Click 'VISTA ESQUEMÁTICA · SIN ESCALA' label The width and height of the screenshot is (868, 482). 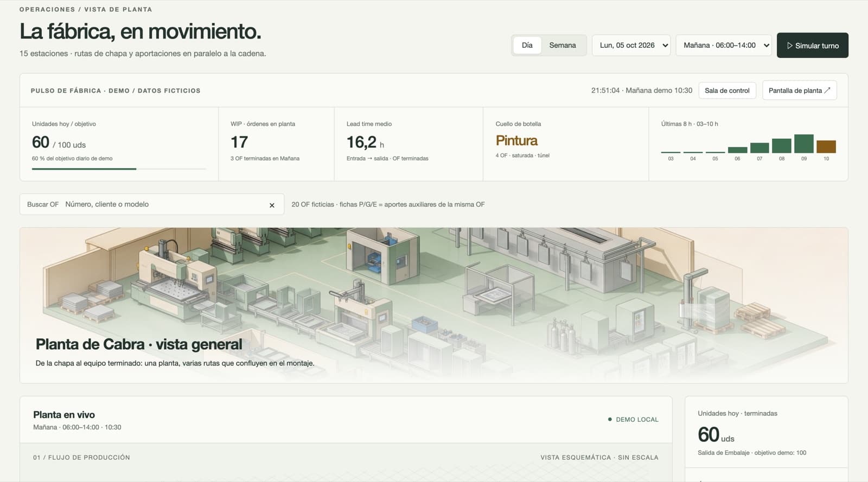(599, 458)
